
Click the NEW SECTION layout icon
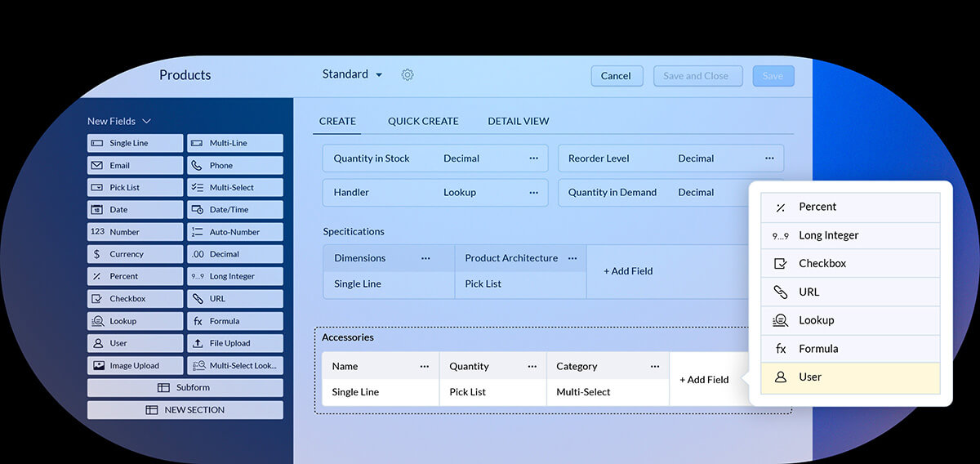151,410
